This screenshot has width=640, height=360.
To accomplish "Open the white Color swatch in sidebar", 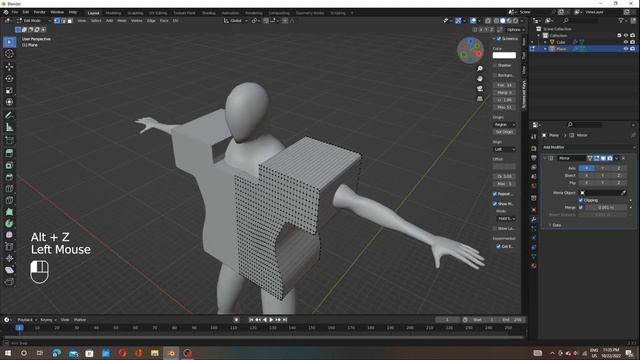I will point(504,56).
